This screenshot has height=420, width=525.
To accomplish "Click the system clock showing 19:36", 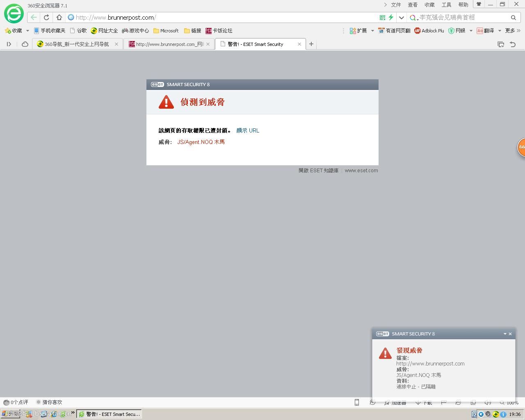I will click(x=515, y=414).
